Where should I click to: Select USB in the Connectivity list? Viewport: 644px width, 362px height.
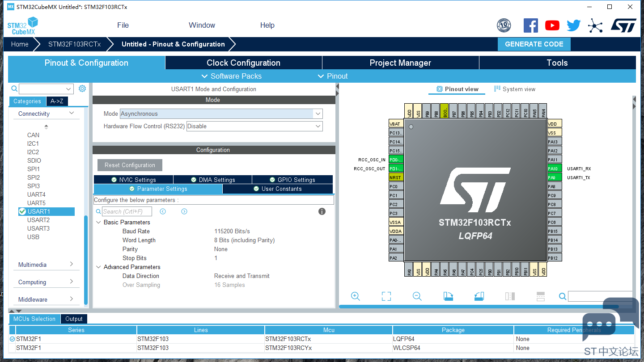pos(33,237)
